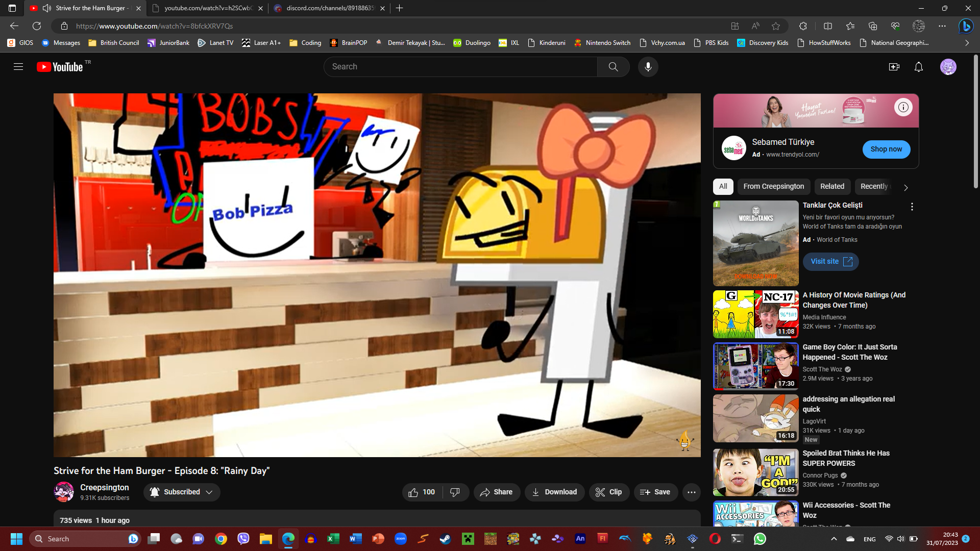Create a clip with the Clip button
Viewport: 980px width, 551px height.
[x=608, y=492]
